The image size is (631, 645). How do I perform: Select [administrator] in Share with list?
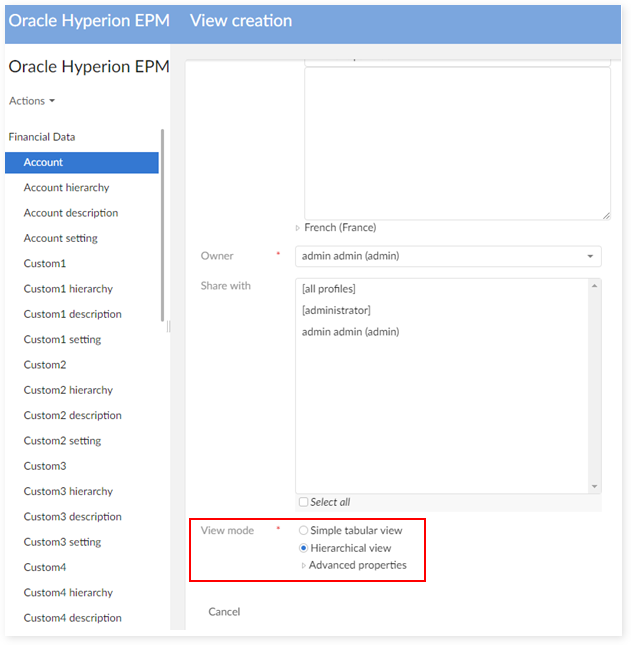point(336,310)
